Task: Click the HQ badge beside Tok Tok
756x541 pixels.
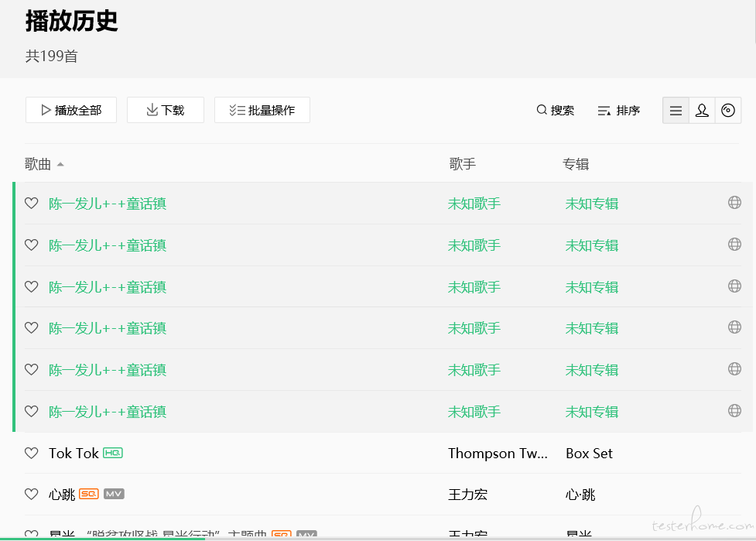Action: 113,453
